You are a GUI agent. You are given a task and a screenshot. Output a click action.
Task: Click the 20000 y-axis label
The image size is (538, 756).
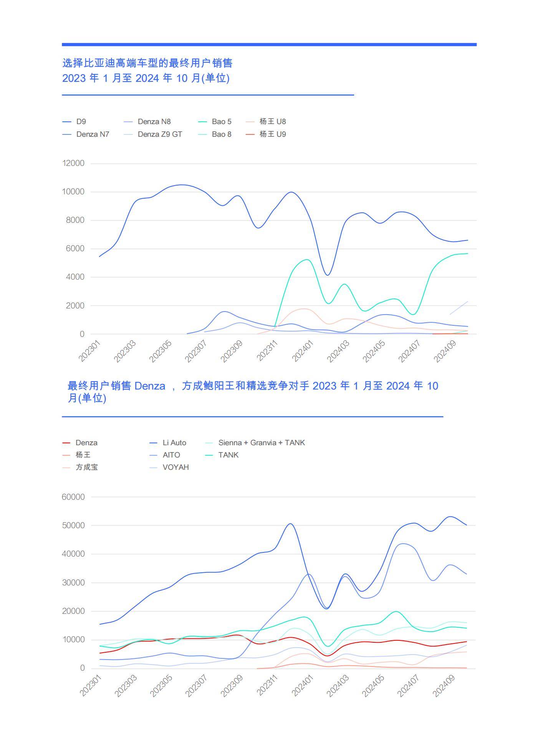click(x=73, y=611)
